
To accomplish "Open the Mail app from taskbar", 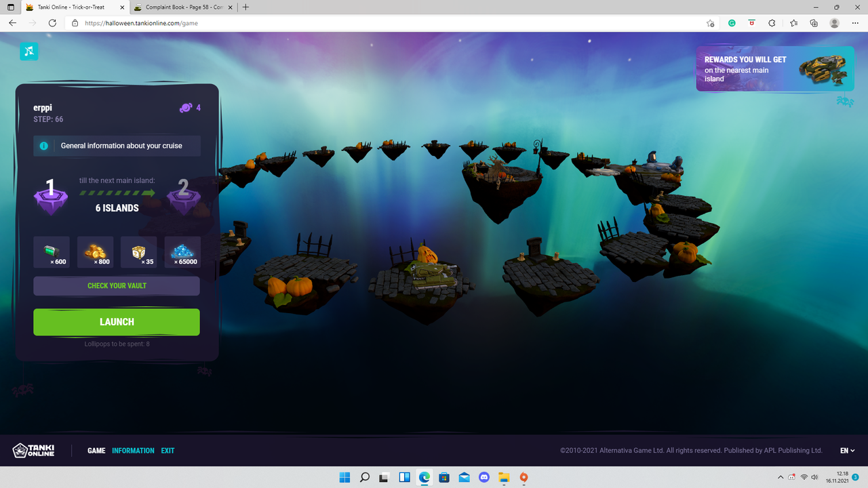I will [x=464, y=477].
